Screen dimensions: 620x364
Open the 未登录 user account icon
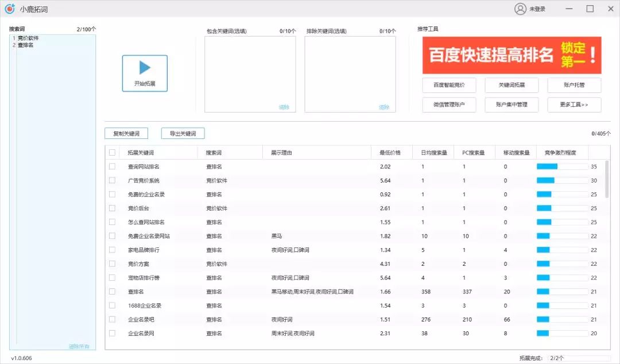(520, 9)
